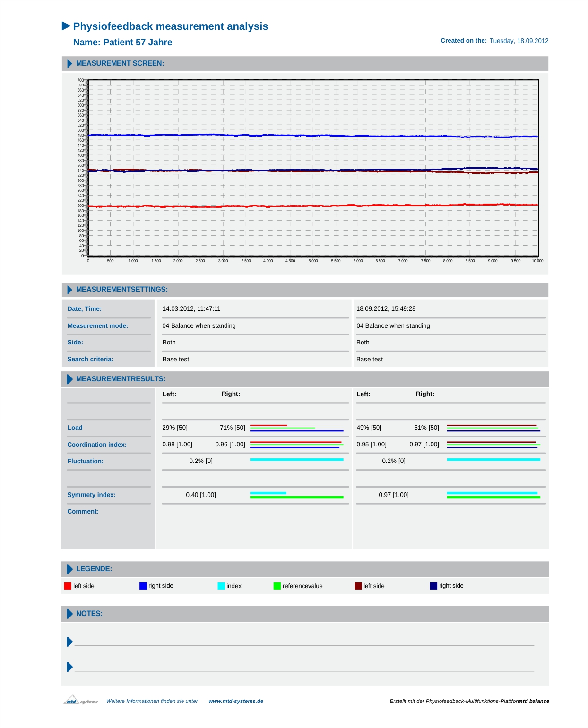Click the arrow icon beside MEASUREMENTSETTINGS
This screenshot has height=728, width=588.
(x=70, y=290)
